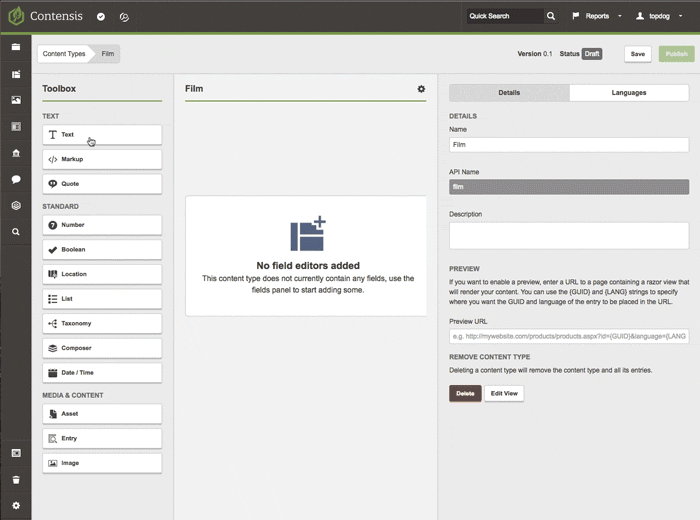
Task: Add a Location field from Toolbox
Action: 102,274
